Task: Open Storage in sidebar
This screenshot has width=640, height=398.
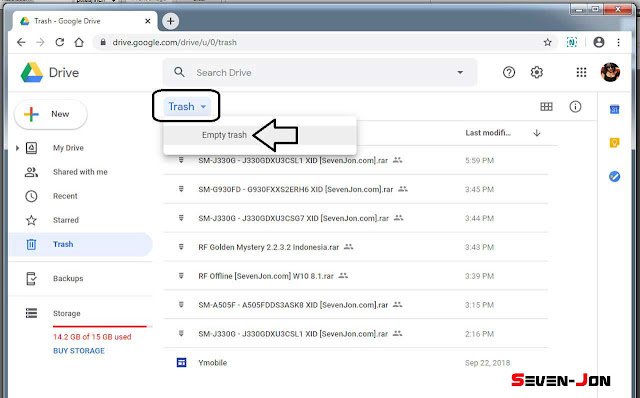Action: point(67,314)
